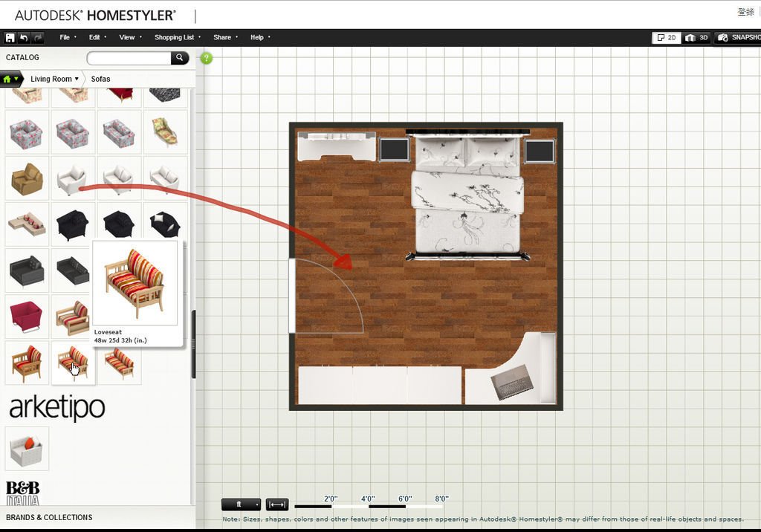Switch to 3D view mode
Screen dimensions: 761x532
point(696,37)
